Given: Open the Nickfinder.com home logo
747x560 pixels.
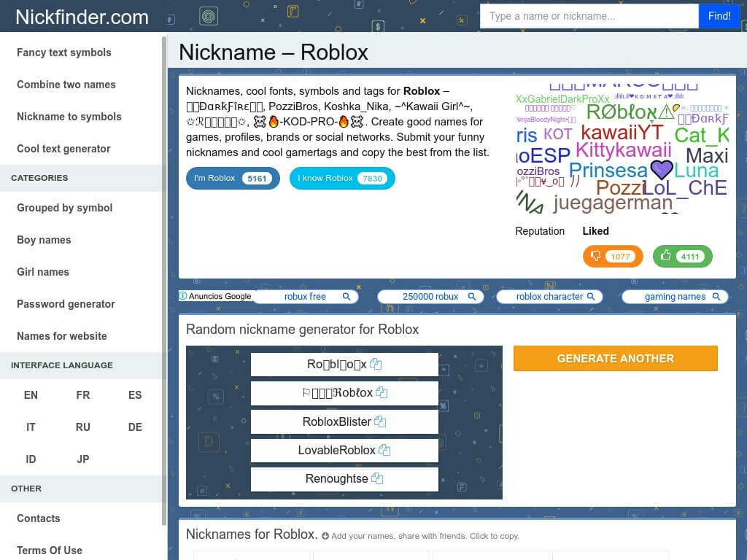Looking at the screenshot, I should click(82, 17).
